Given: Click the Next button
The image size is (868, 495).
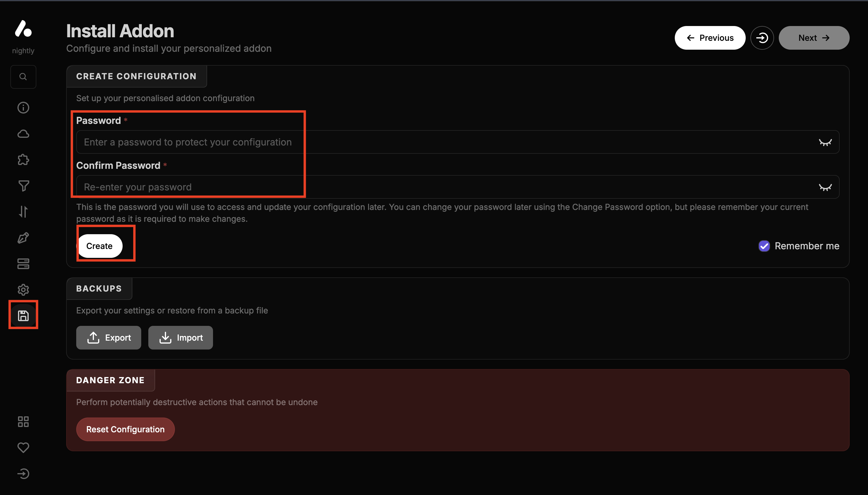Looking at the screenshot, I should [x=814, y=38].
